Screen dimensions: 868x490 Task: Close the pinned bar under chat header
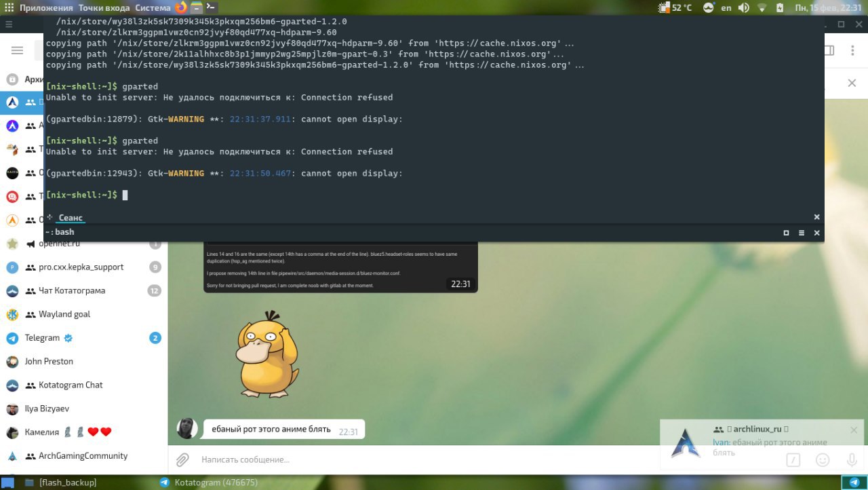point(852,83)
